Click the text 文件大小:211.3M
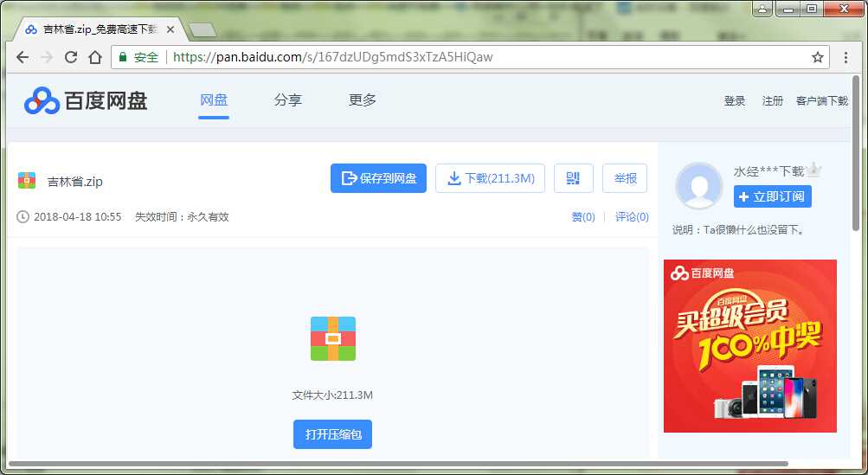 332,395
